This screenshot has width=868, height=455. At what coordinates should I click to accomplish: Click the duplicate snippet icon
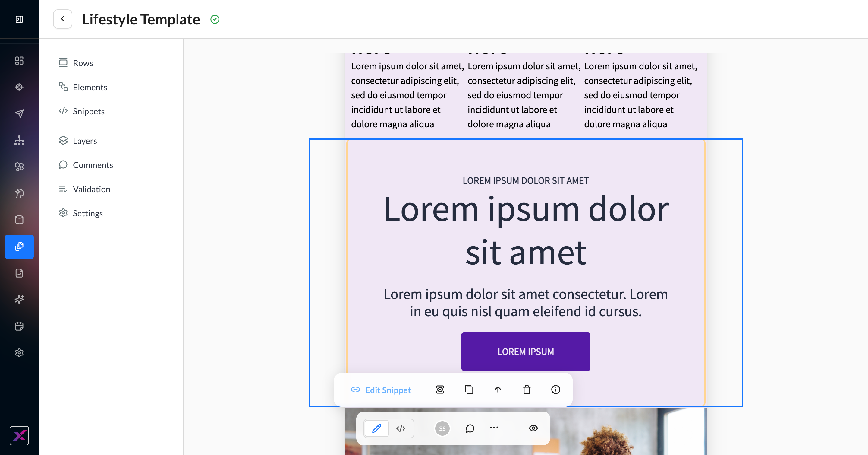click(469, 390)
